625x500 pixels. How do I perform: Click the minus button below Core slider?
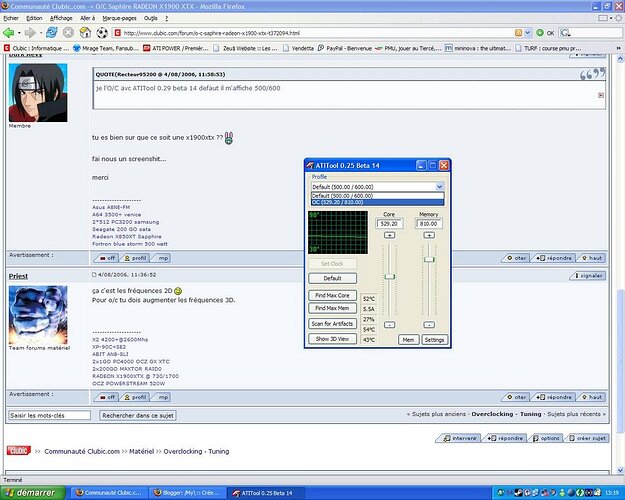click(x=390, y=324)
